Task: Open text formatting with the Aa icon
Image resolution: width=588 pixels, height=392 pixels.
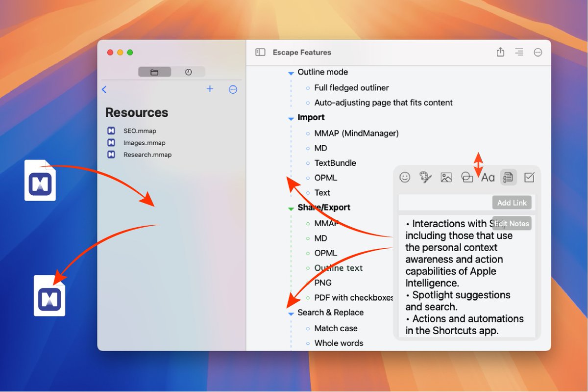Action: tap(488, 178)
